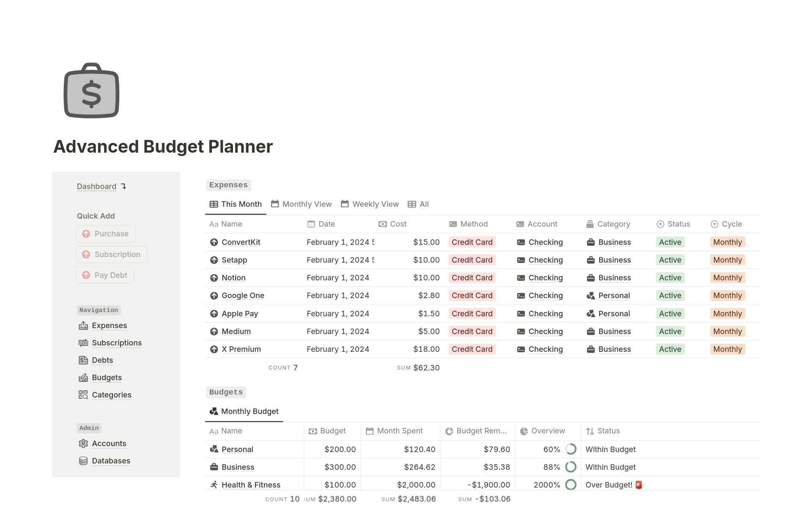Expand the Personal budget row

[236, 449]
